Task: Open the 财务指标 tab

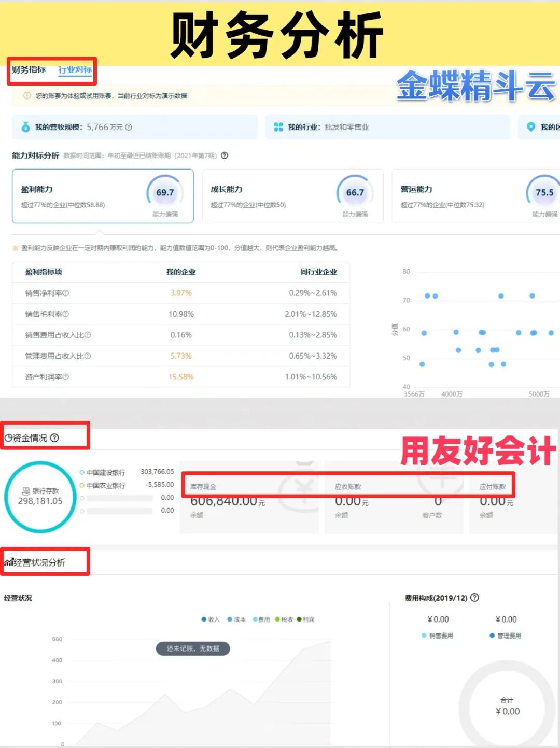Action: click(29, 70)
